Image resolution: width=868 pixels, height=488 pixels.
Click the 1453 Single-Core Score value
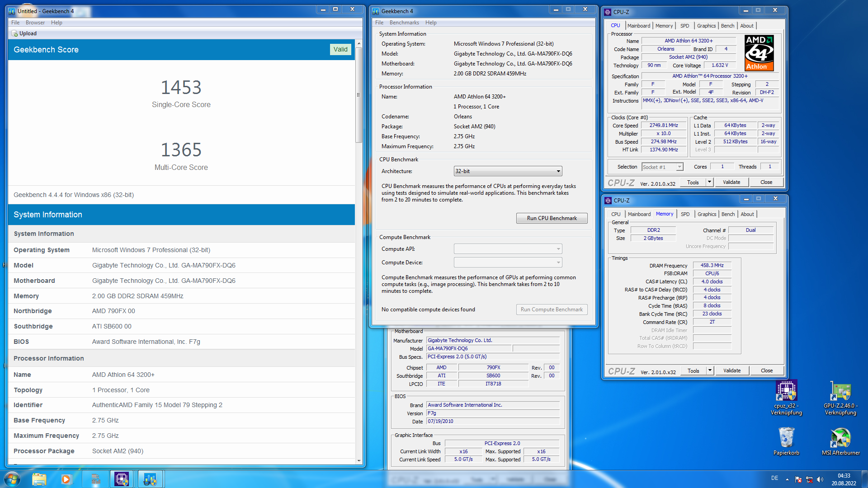[x=181, y=87]
